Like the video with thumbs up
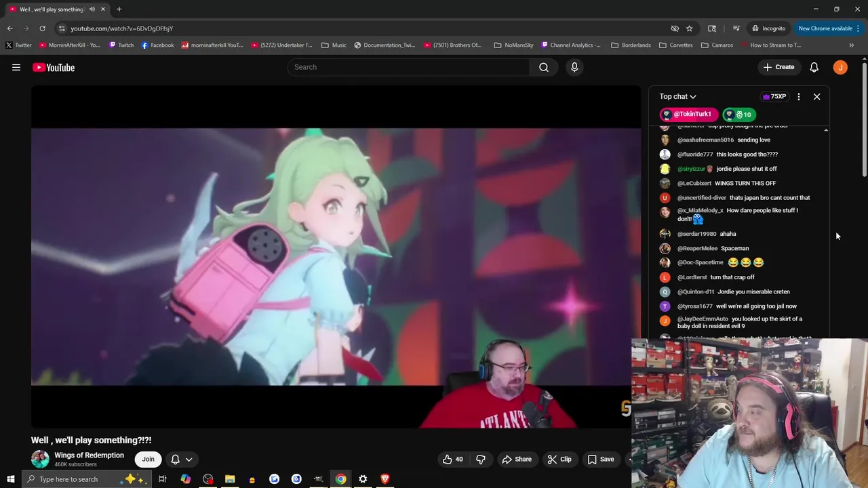The image size is (868, 488). pyautogui.click(x=452, y=459)
